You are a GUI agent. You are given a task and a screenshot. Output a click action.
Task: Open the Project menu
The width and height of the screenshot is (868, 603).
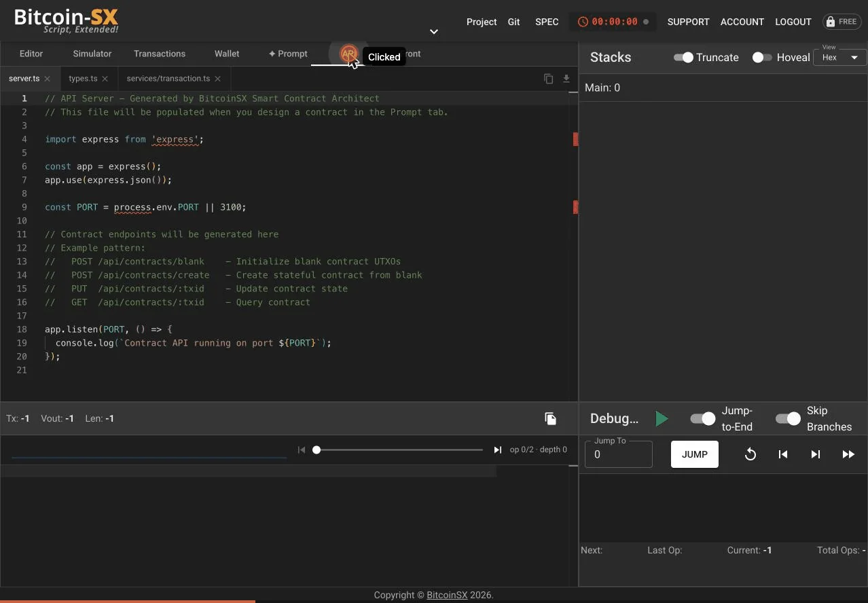pyautogui.click(x=482, y=22)
